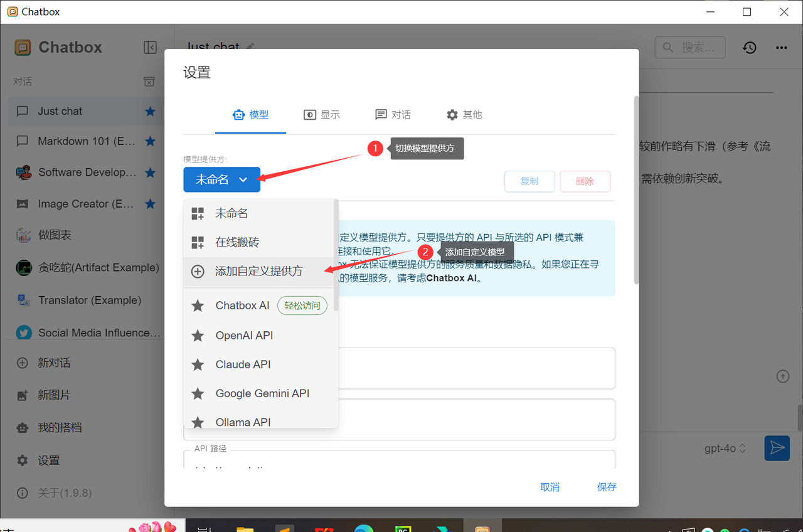This screenshot has height=532, width=803.
Task: Expand the 未命名 model provider dropdown
Action: click(221, 180)
